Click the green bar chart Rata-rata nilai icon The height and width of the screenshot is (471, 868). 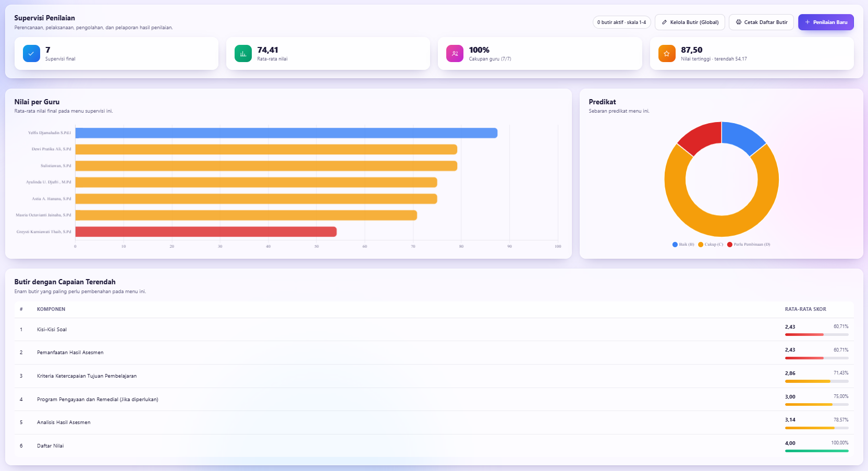pos(243,53)
